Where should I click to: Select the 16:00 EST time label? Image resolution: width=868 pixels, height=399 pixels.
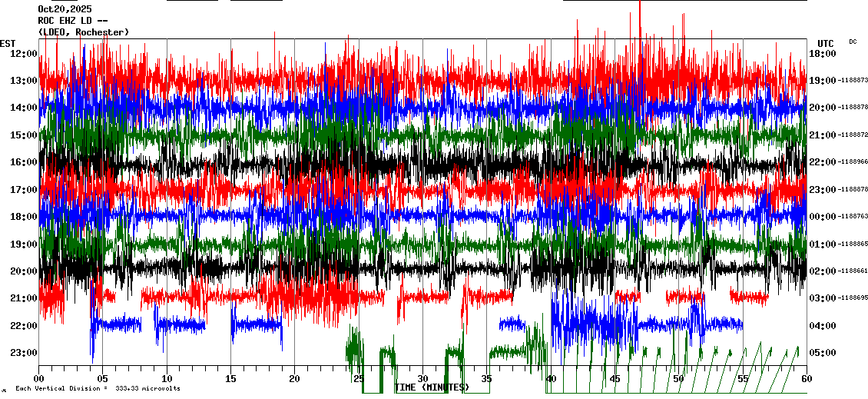click(24, 162)
